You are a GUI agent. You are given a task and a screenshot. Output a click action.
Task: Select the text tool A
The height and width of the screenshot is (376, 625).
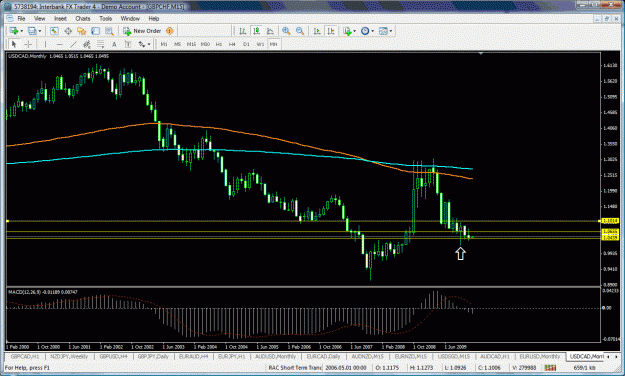pos(114,44)
